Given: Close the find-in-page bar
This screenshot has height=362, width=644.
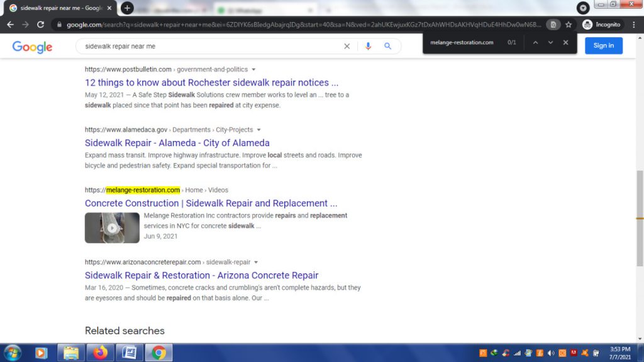Looking at the screenshot, I should tap(565, 42).
